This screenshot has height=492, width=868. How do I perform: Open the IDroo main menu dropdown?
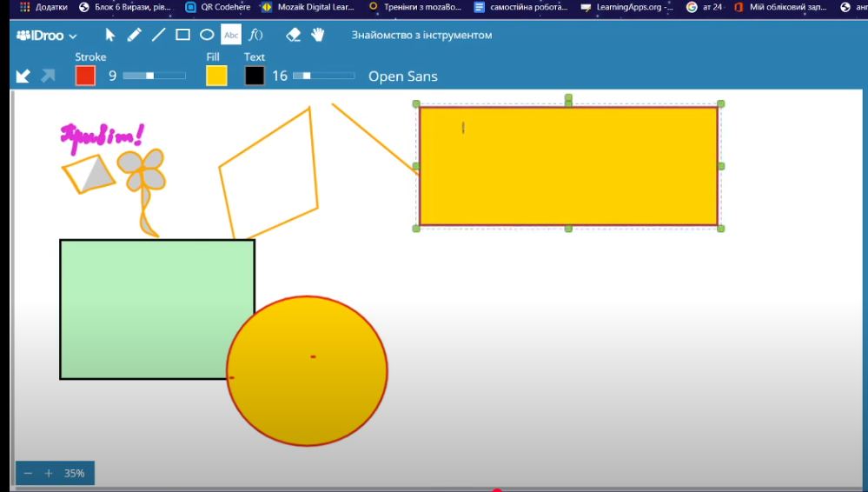coord(47,36)
